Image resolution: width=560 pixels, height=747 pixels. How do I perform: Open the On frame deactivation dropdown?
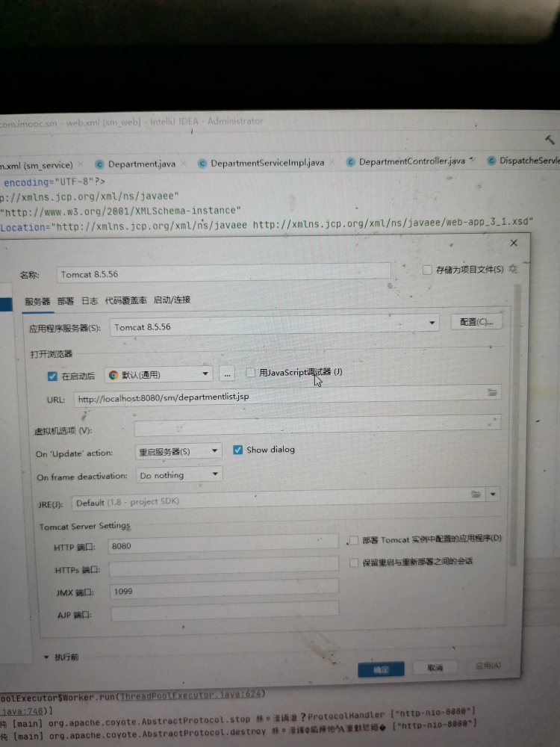179,475
